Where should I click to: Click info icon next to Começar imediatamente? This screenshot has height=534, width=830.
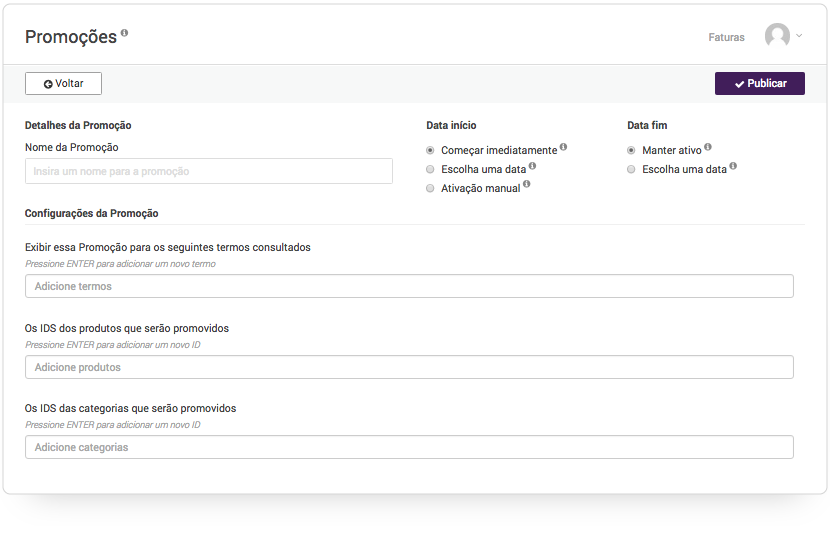click(563, 147)
